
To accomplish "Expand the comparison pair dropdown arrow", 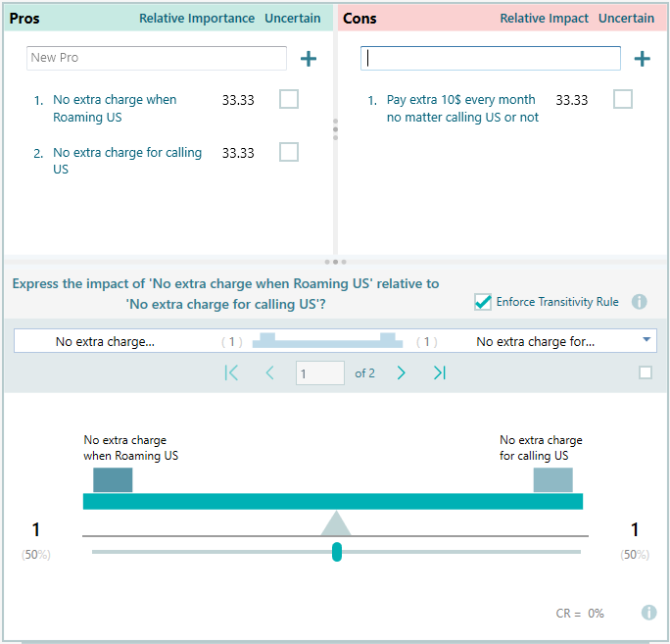I will (646, 340).
